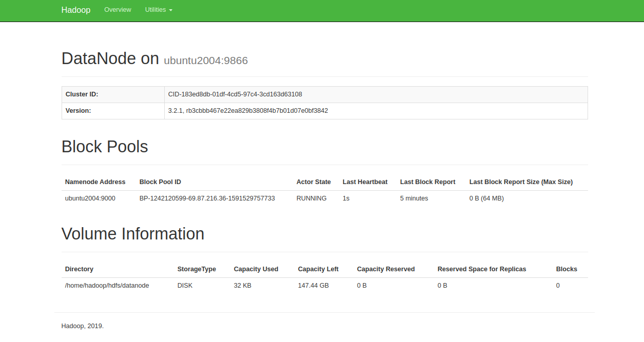Select the /home/hadoop/hdfs/datanode directory path
The image size is (644, 342).
click(x=107, y=286)
